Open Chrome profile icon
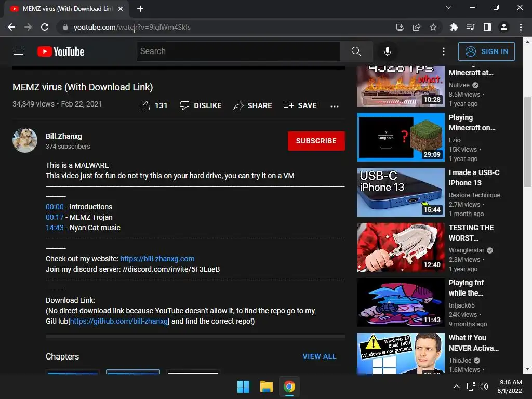Screen dimensions: 532x399 pyautogui.click(x=504, y=27)
